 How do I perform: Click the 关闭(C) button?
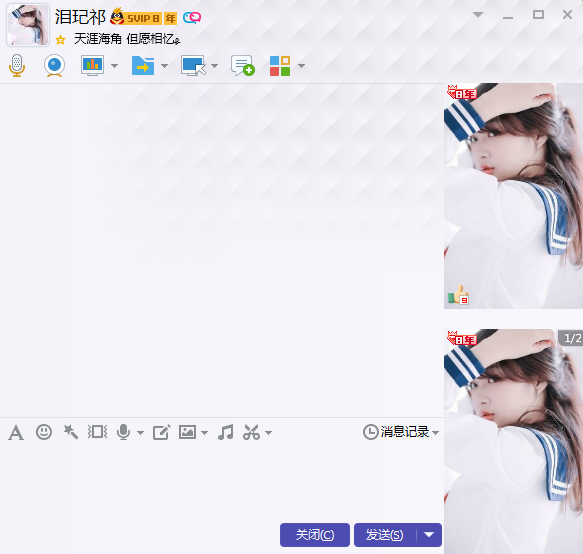coord(315,535)
